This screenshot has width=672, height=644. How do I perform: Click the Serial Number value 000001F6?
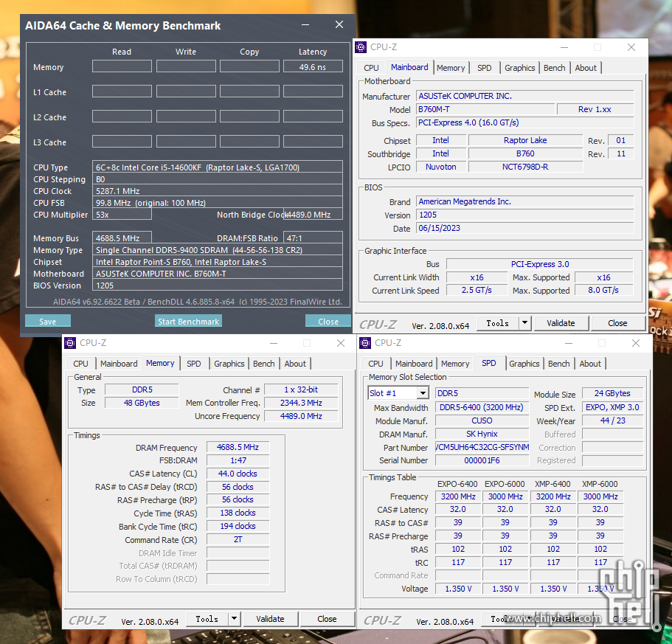[x=482, y=460]
